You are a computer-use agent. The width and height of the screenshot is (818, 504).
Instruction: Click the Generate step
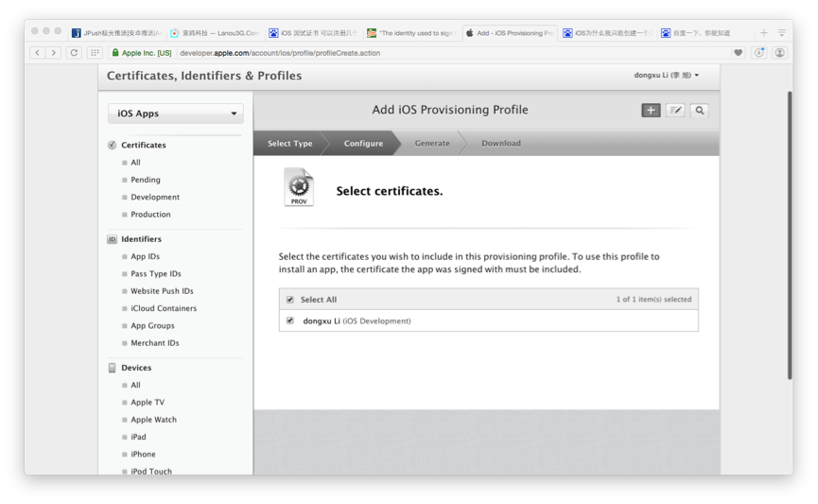(432, 144)
